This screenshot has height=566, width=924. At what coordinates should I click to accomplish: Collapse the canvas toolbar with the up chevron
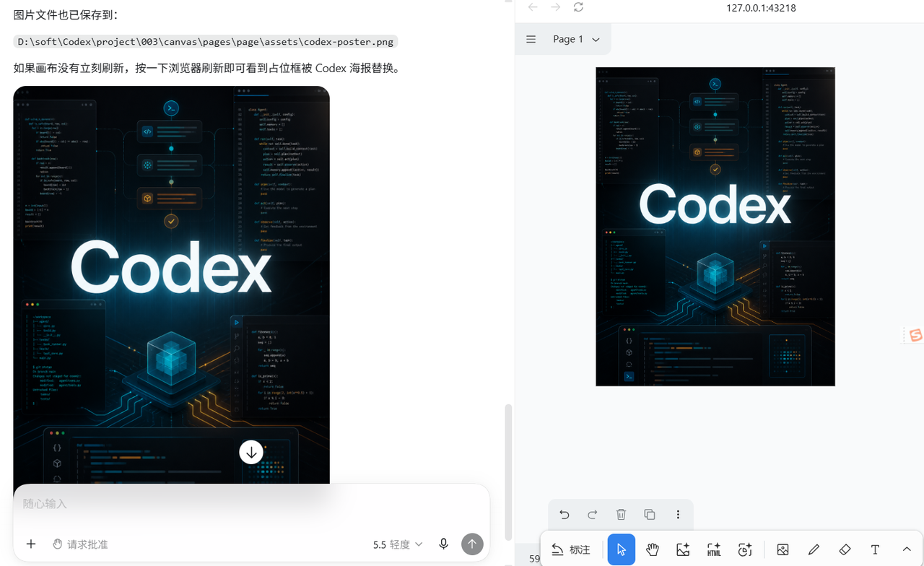(907, 550)
